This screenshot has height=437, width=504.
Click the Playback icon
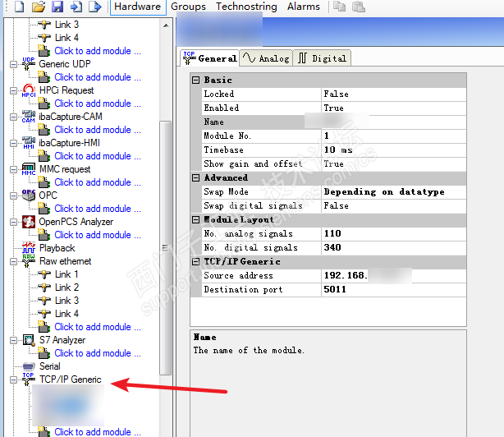(29, 248)
